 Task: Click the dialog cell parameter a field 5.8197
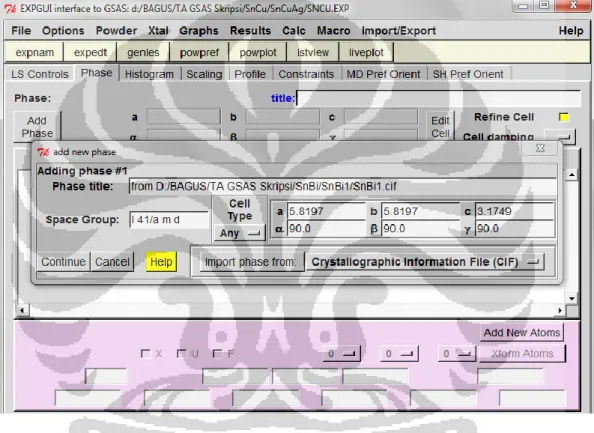[x=326, y=211]
